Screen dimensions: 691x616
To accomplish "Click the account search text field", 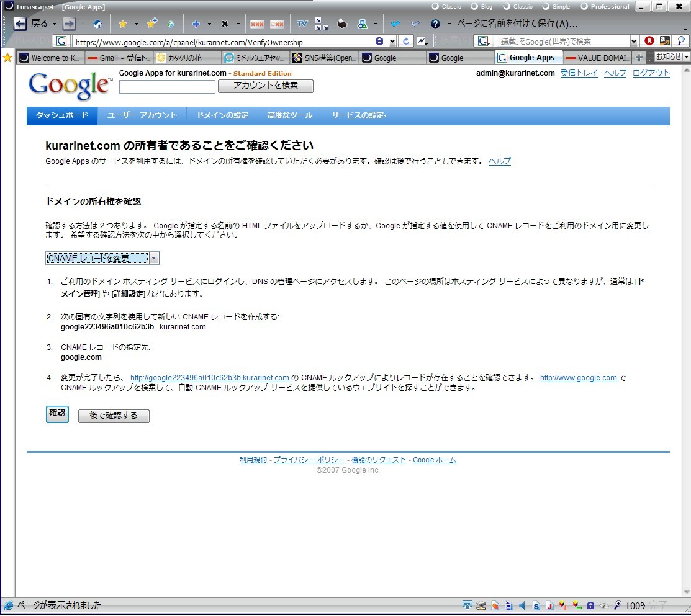I will [167, 87].
